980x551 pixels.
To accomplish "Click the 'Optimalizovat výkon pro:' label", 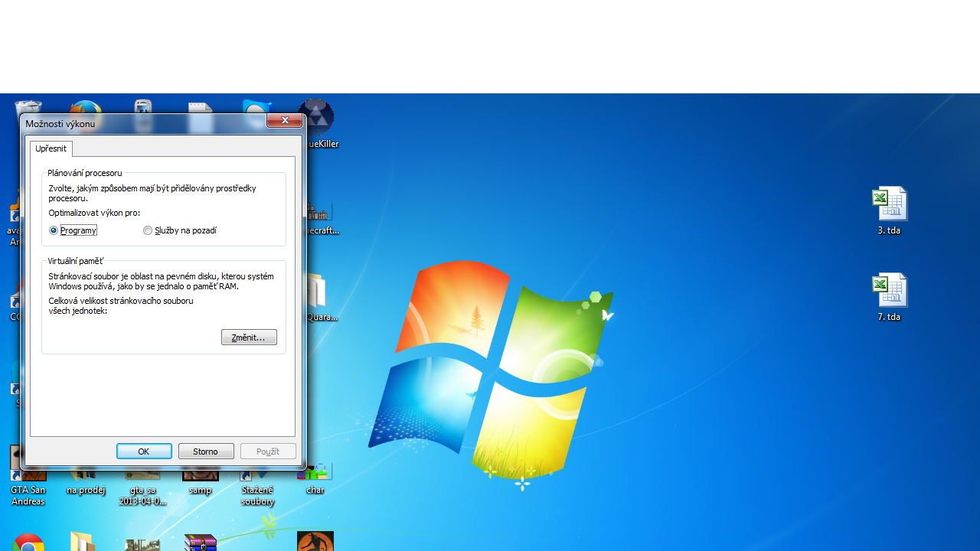I will 94,213.
